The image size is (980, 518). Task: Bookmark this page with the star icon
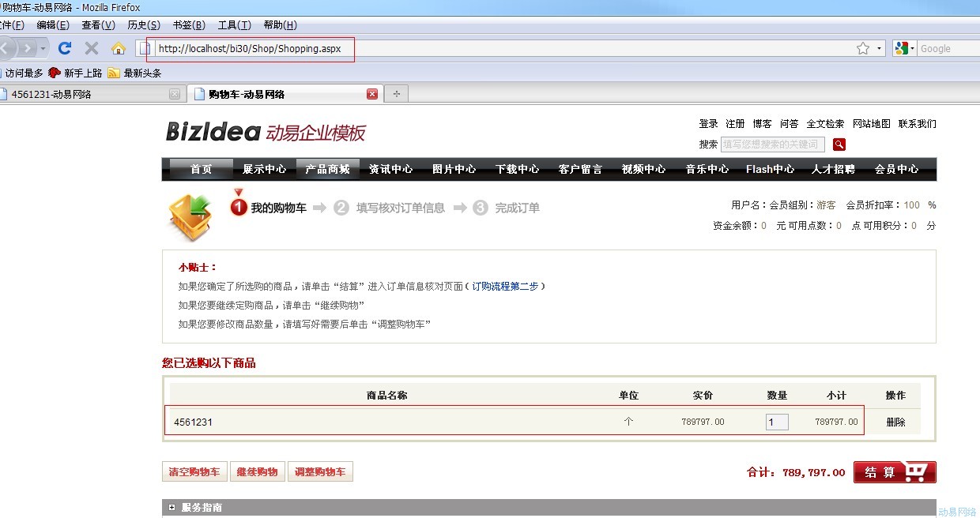coord(862,49)
